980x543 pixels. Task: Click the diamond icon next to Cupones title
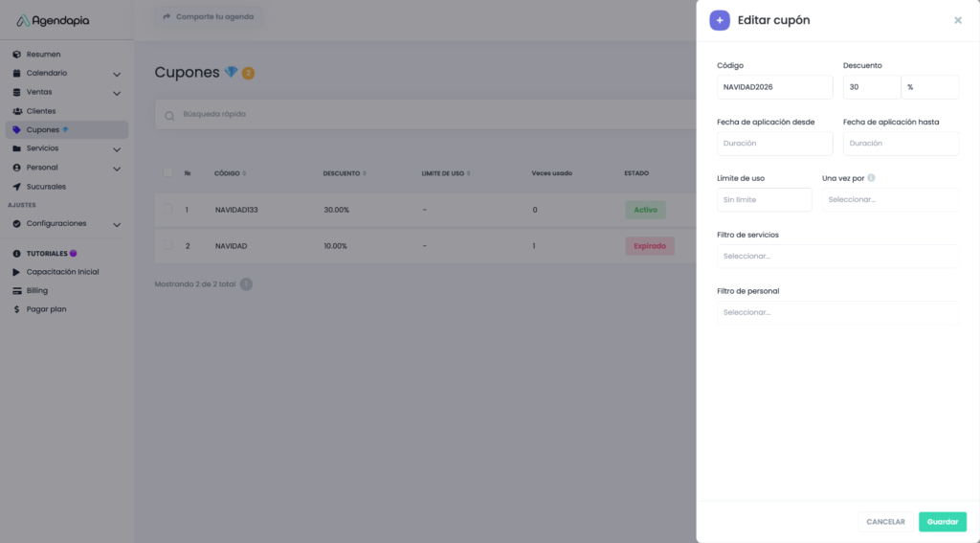231,73
